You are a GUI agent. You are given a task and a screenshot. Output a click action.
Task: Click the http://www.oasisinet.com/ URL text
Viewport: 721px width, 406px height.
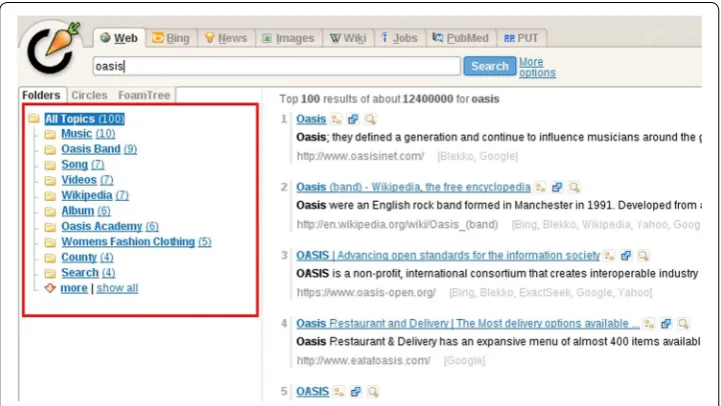pyautogui.click(x=360, y=156)
